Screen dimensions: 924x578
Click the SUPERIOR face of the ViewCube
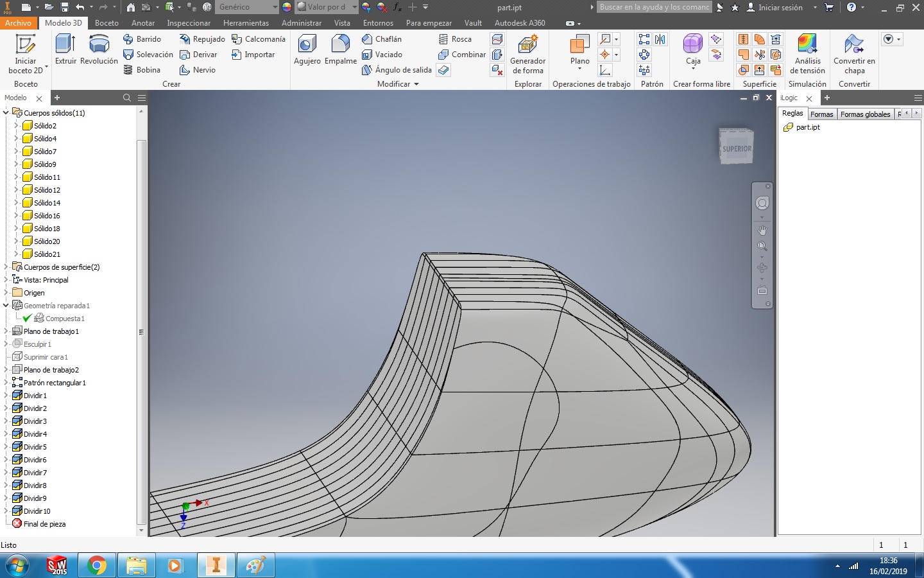point(735,146)
